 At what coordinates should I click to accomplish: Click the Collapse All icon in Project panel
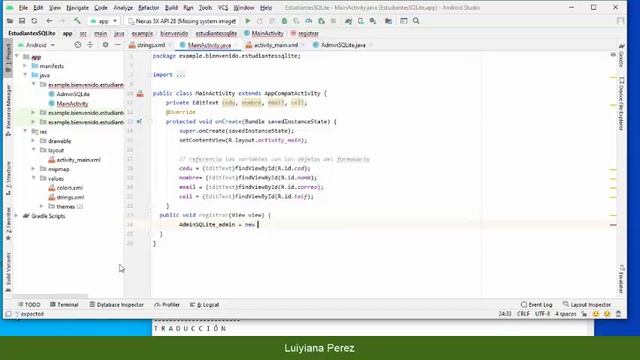pos(90,45)
